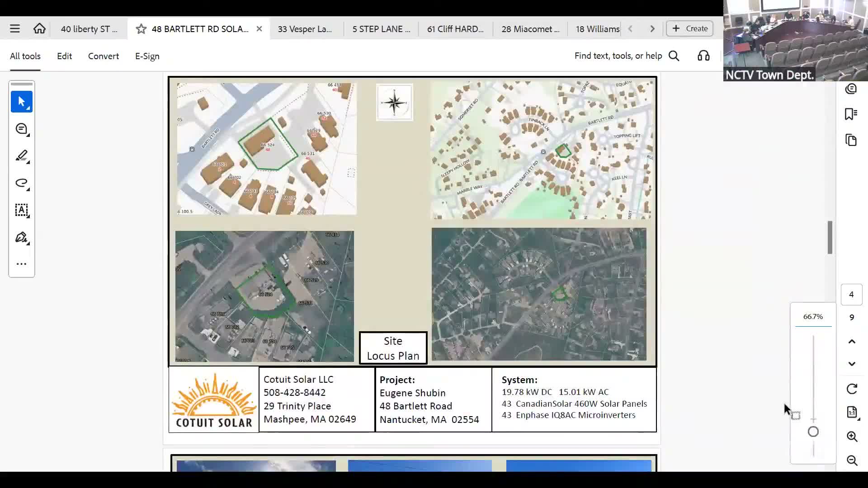The height and width of the screenshot is (488, 868).
Task: Click the vertical document scrollbar thumb
Action: [x=830, y=237]
